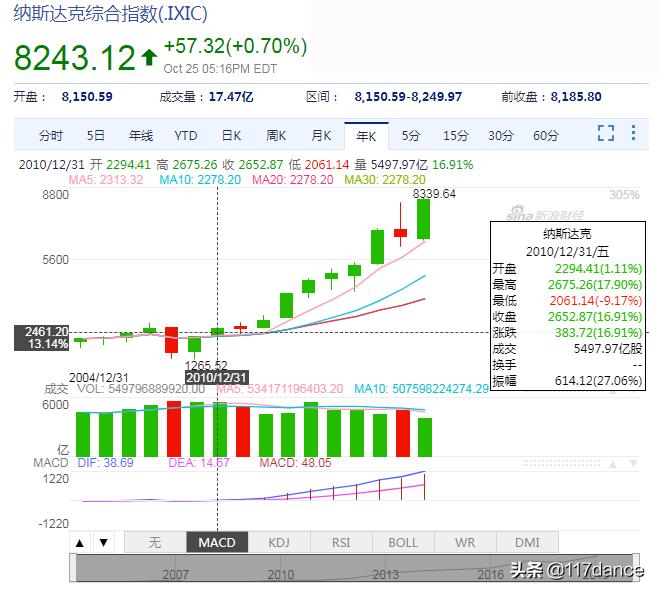Click the 振幅 614.12(27.06%) row in tooltip

point(567,381)
